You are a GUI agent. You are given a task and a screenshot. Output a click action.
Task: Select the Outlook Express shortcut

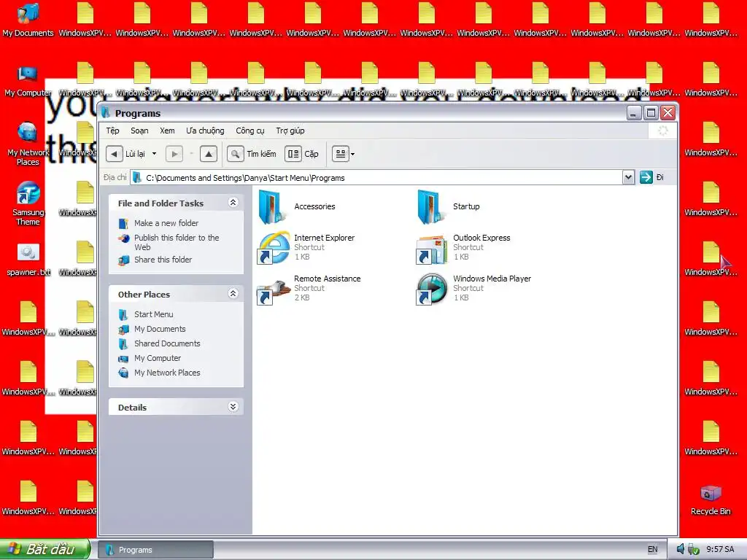pyautogui.click(x=462, y=247)
